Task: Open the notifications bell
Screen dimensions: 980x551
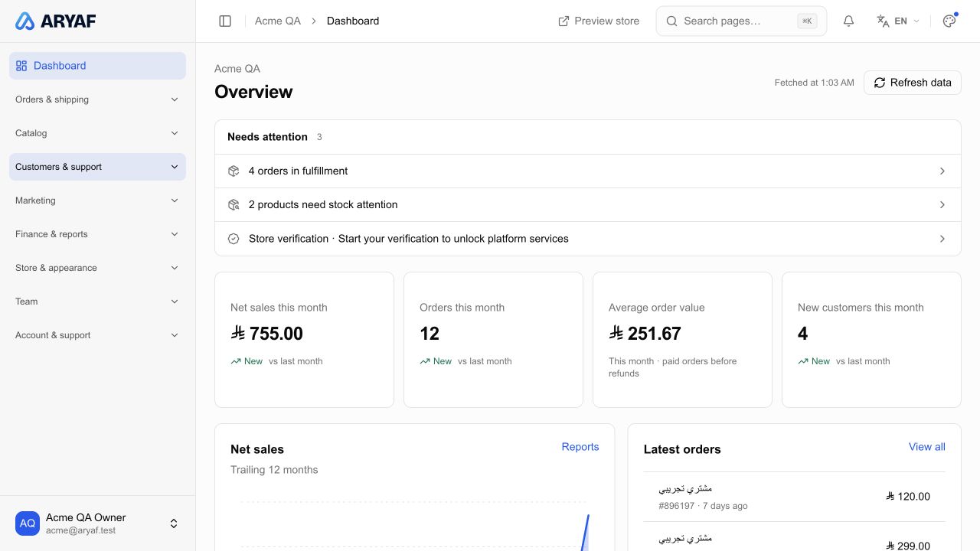Action: point(848,21)
